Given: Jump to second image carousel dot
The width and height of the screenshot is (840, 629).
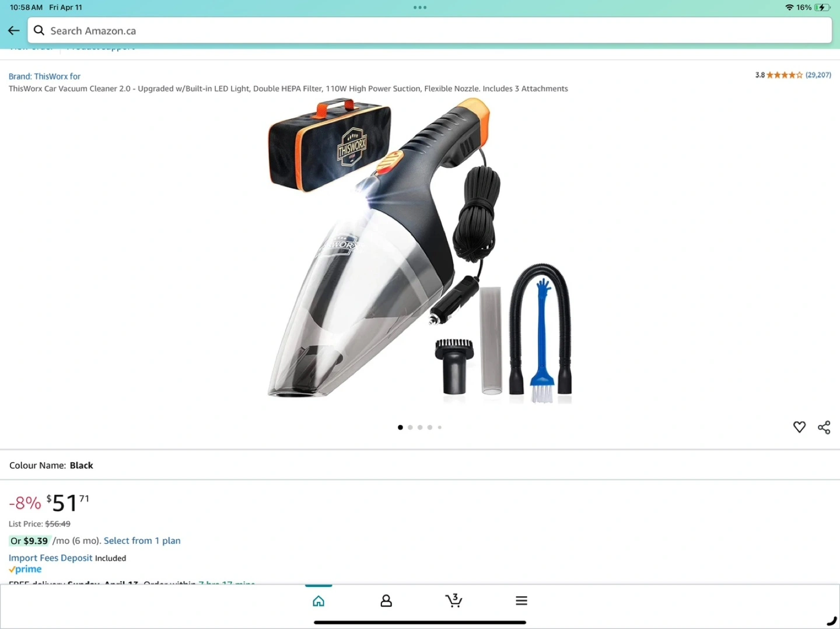Looking at the screenshot, I should [410, 427].
